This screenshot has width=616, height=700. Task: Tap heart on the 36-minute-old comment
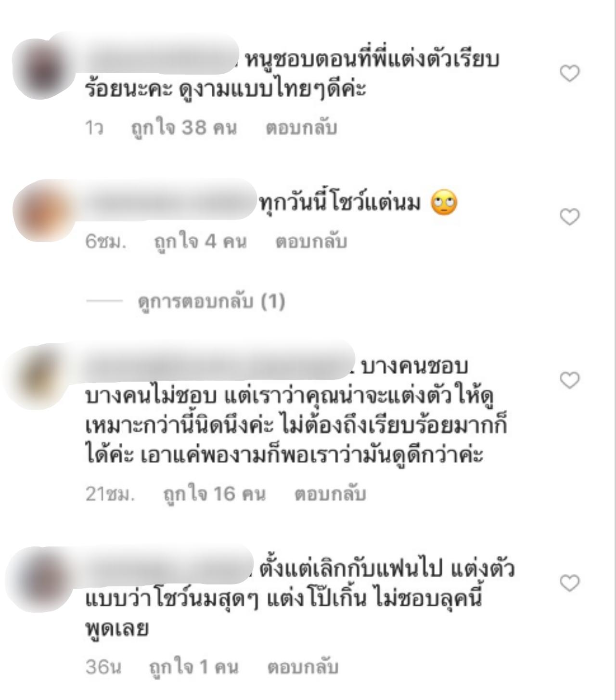570,583
